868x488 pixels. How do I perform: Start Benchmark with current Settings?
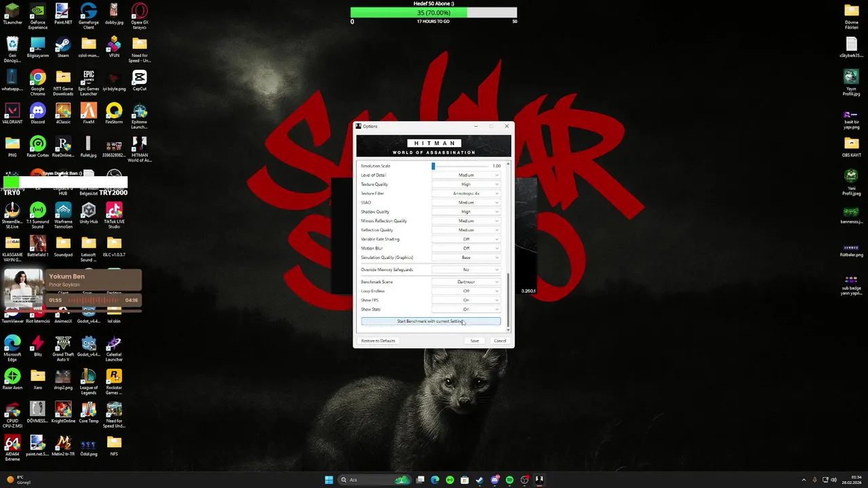(431, 321)
